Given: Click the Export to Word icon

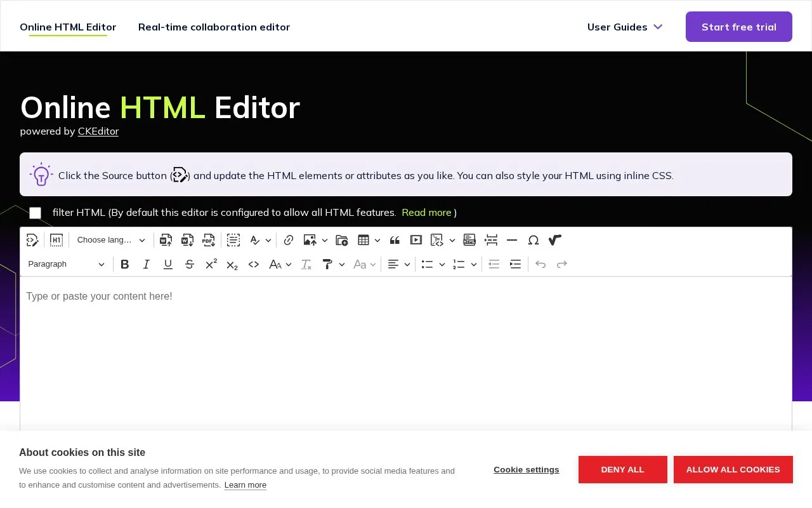Looking at the screenshot, I should point(188,240).
